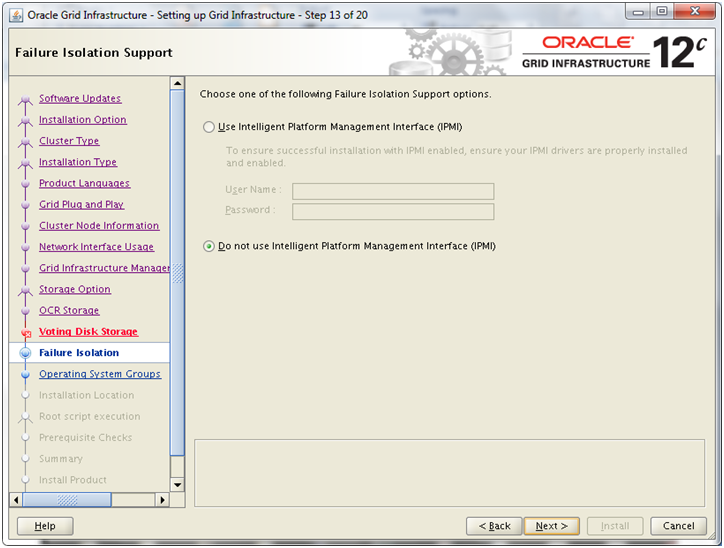The image size is (724, 548).
Task: Click the Summary step text
Action: [61, 459]
